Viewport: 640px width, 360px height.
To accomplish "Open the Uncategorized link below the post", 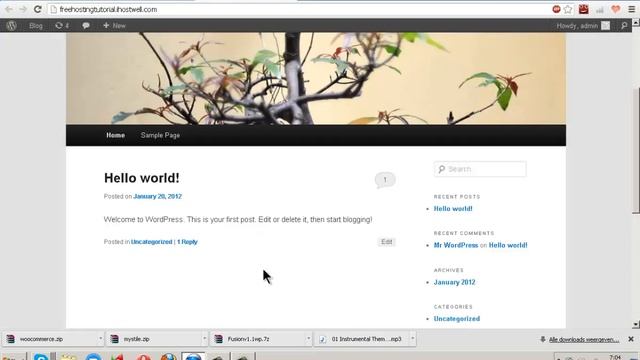I will 151,242.
